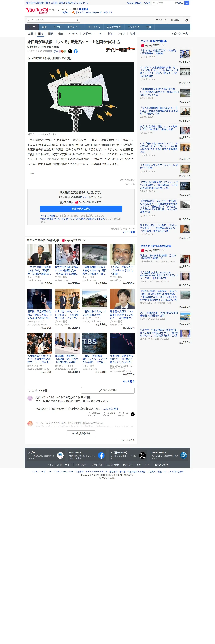Open 福原愛 緊急帰国 article thumbnail
Image resolution: width=215 pixels, height=644 pixels.
click(40, 299)
